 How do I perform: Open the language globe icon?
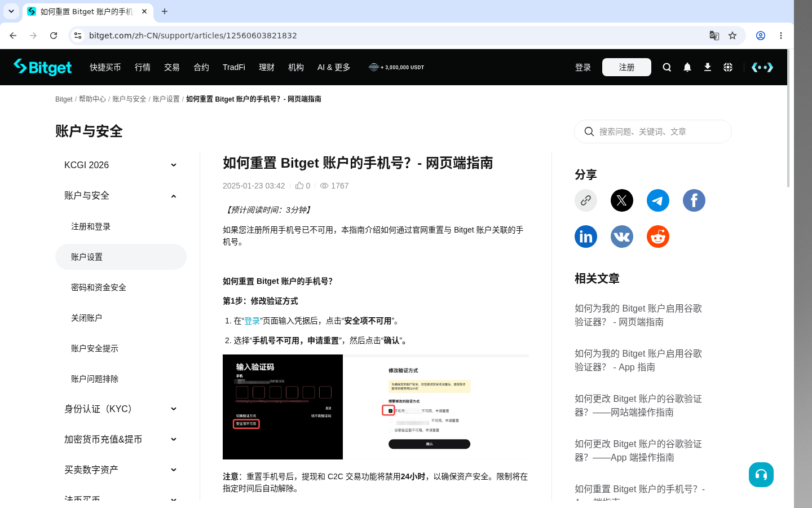(728, 67)
